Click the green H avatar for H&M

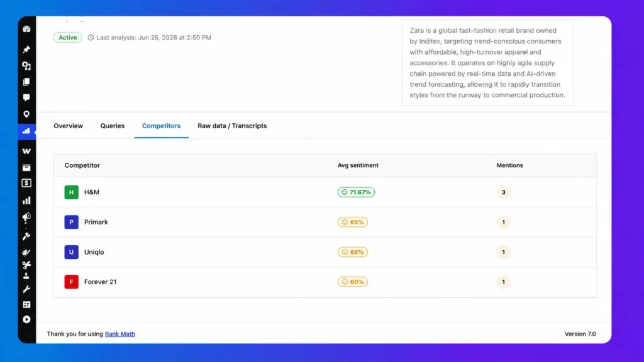pos(72,192)
